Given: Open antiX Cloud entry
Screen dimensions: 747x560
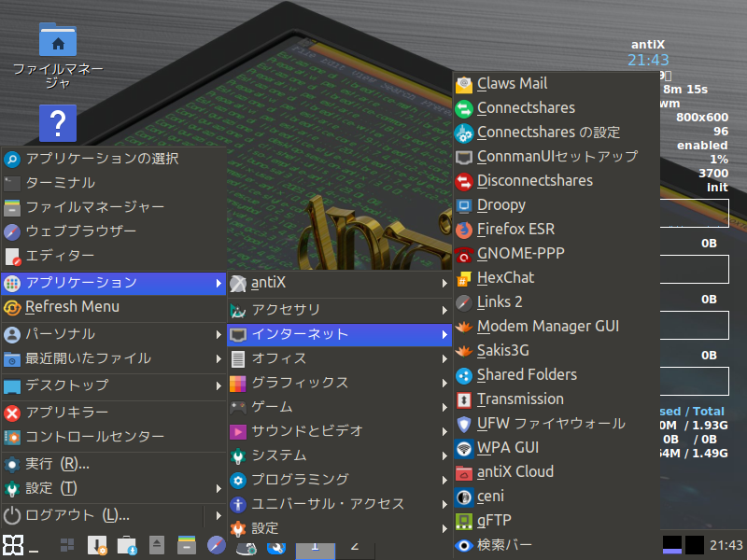Looking at the screenshot, I should click(x=556, y=472).
